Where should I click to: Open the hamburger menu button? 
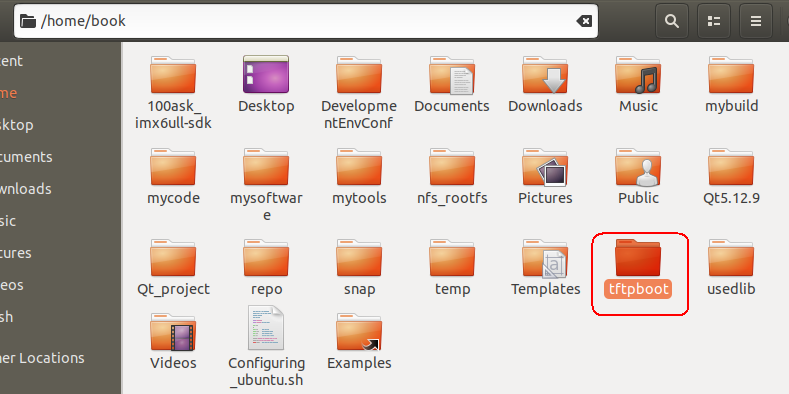[x=755, y=21]
